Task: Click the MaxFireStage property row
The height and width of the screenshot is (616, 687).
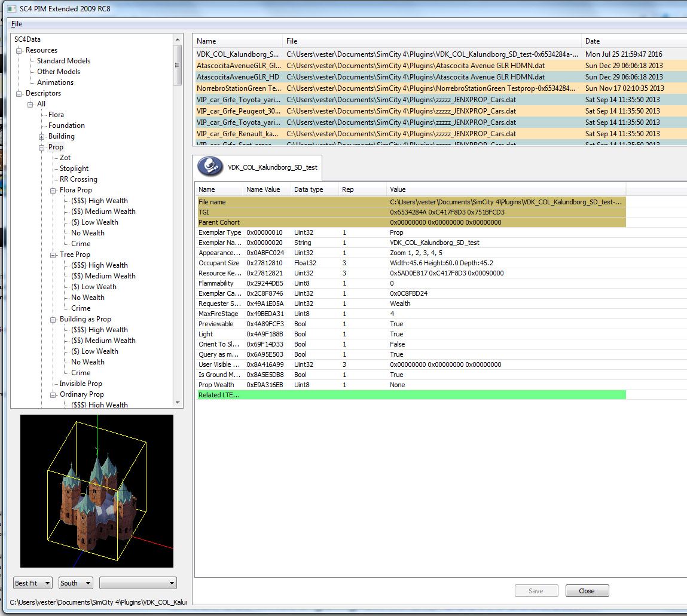Action: pos(411,314)
